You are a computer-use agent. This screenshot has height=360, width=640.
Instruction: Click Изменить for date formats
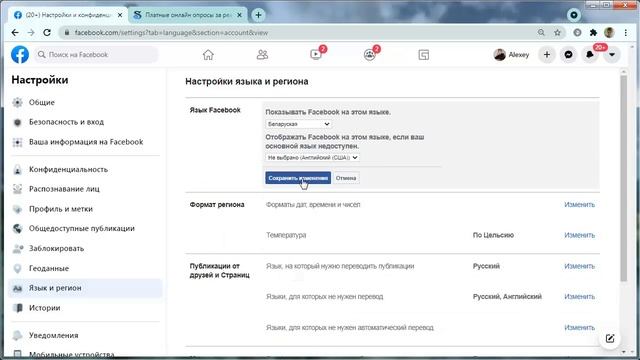point(579,204)
